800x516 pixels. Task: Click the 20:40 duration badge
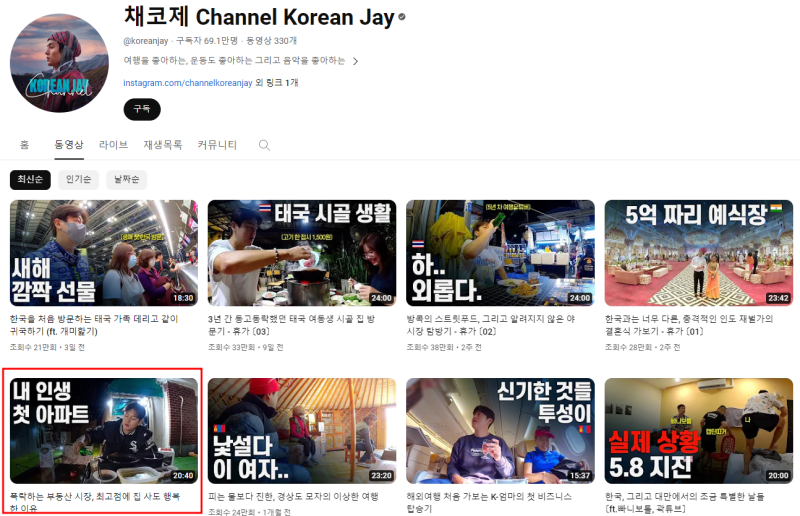click(x=183, y=476)
